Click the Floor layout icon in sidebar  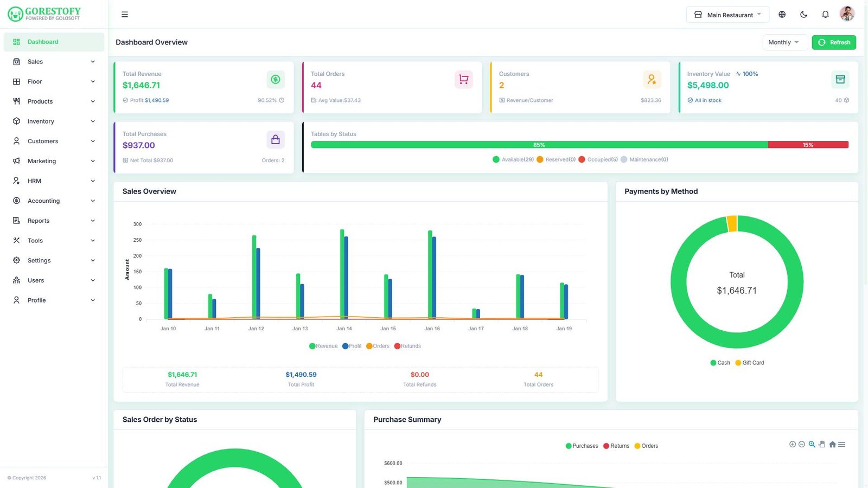pyautogui.click(x=16, y=82)
